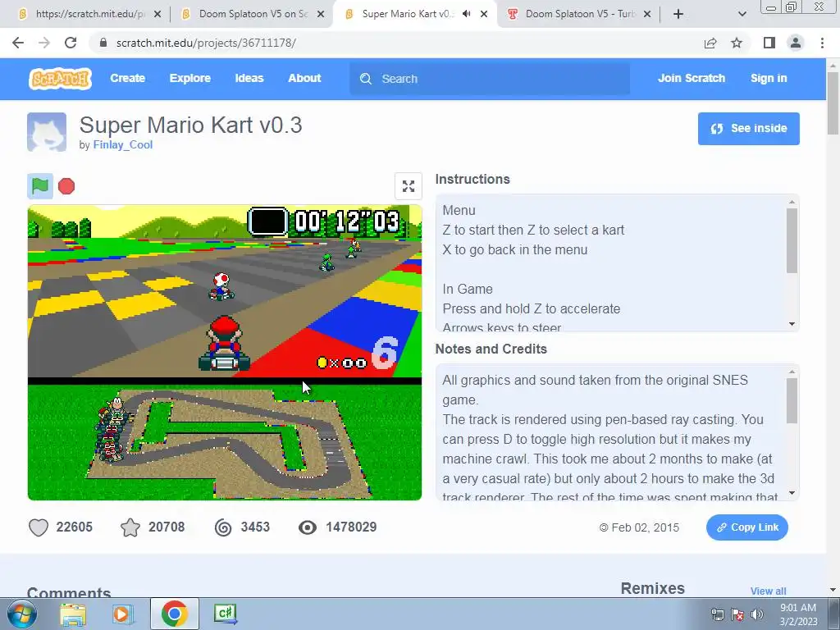Open the C# app in the taskbar

(225, 614)
